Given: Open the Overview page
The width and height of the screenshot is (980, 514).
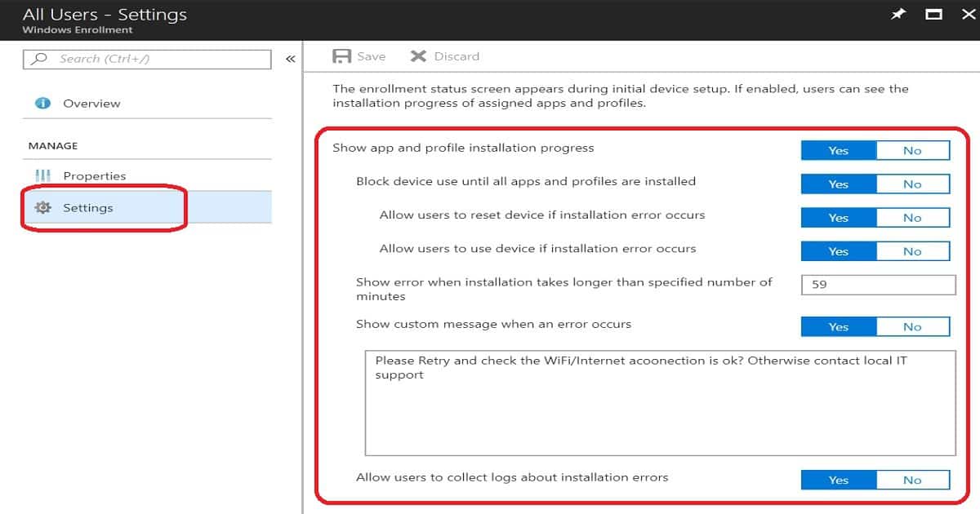Looking at the screenshot, I should [x=92, y=103].
